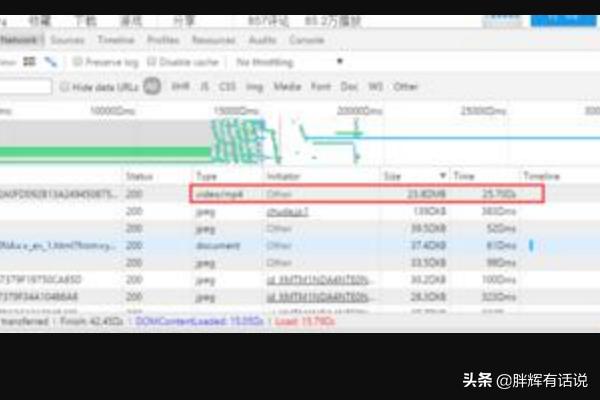Switch to the Timeline tab
The width and height of the screenshot is (600, 400).
tap(115, 40)
